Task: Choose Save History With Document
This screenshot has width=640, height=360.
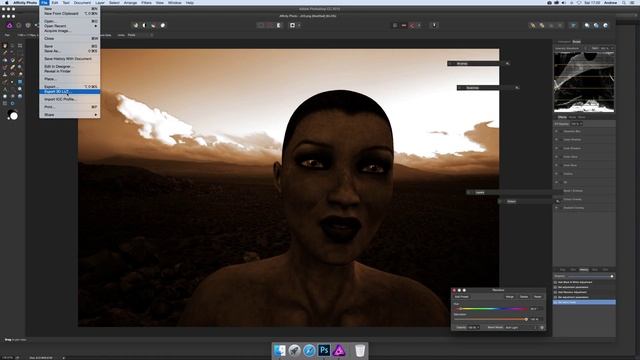Action: [x=70, y=59]
